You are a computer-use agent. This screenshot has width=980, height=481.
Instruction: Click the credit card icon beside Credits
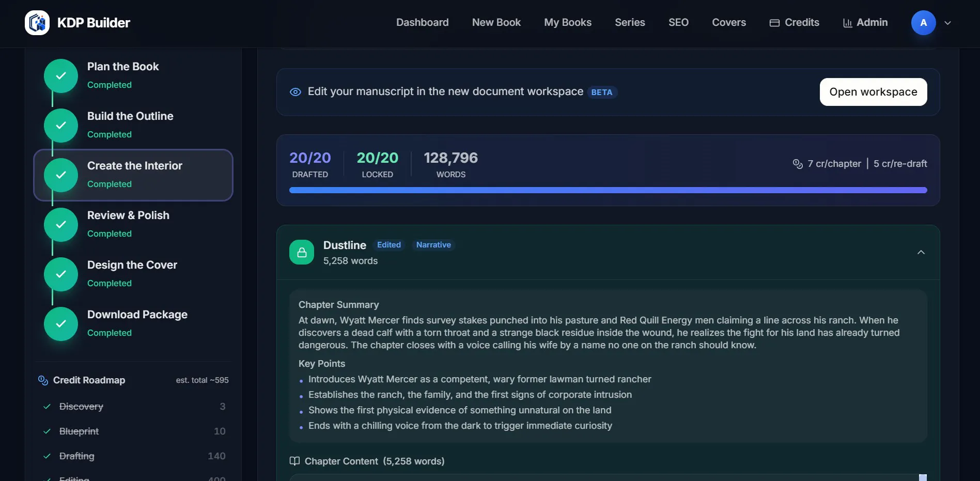tap(774, 23)
